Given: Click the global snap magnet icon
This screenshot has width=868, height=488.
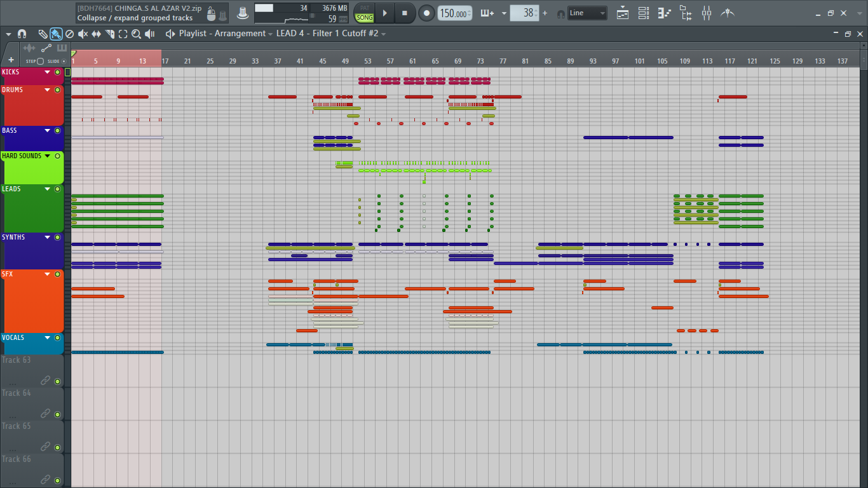Looking at the screenshot, I should click(561, 13).
